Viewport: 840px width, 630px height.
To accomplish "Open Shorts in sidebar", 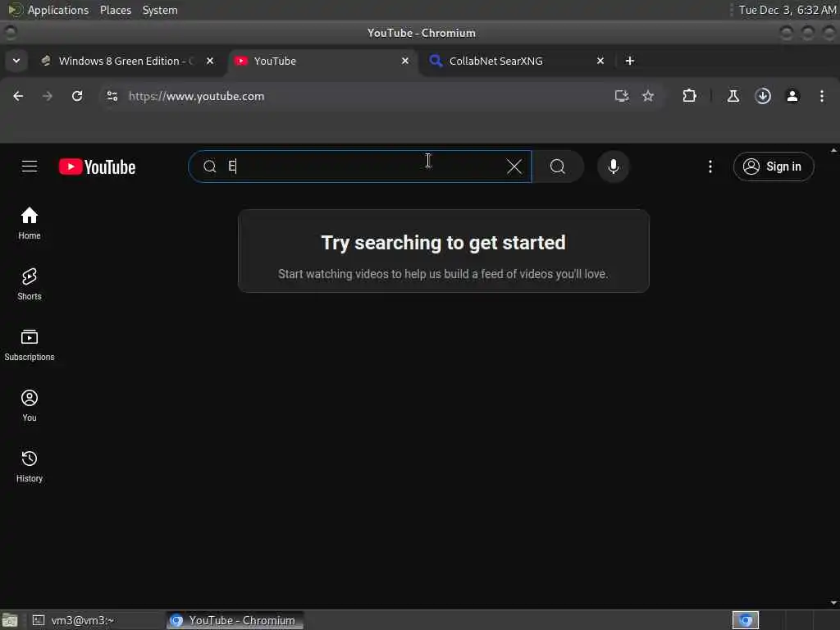I will coord(30,284).
